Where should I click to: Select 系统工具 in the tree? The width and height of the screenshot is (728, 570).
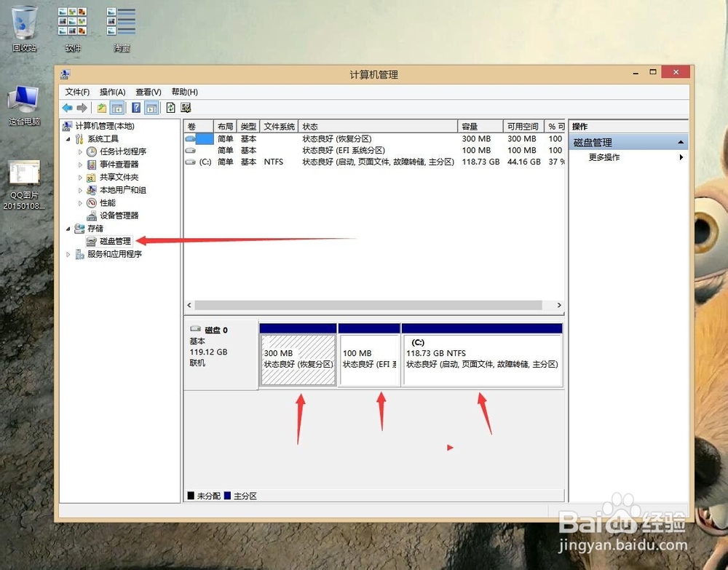click(103, 139)
